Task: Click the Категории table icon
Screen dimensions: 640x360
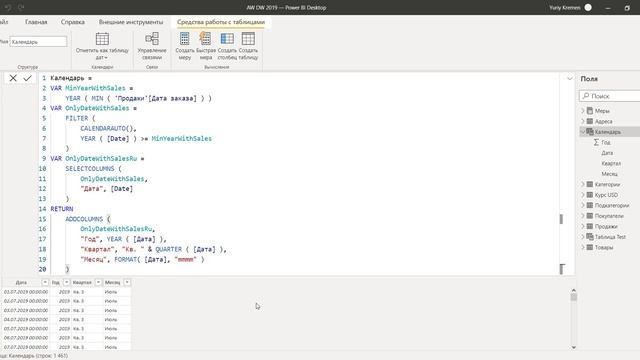Action: pyautogui.click(x=590, y=184)
